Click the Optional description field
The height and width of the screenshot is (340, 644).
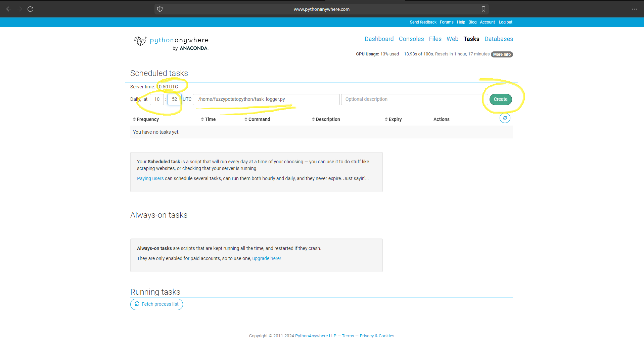pyautogui.click(x=415, y=99)
